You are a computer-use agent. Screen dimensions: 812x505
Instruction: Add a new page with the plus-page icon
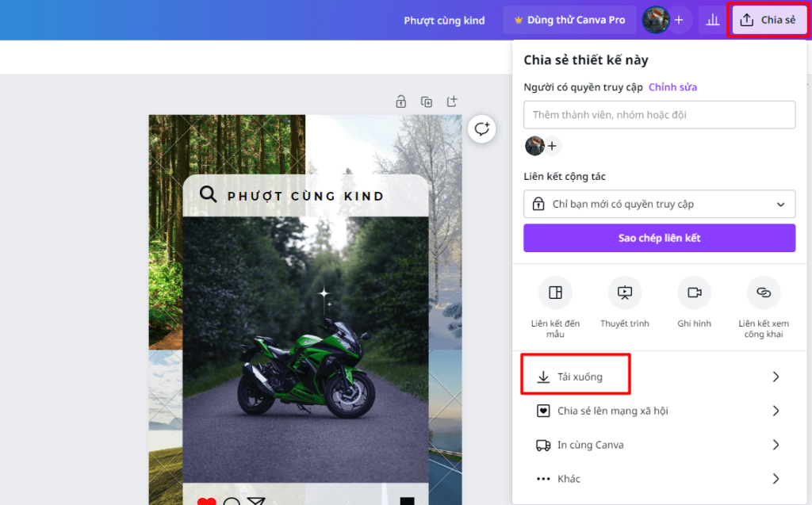pyautogui.click(x=452, y=101)
